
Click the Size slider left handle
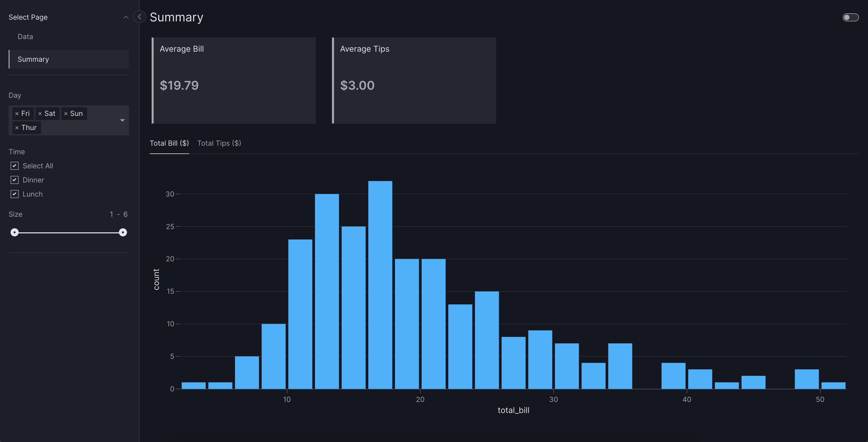click(x=15, y=232)
